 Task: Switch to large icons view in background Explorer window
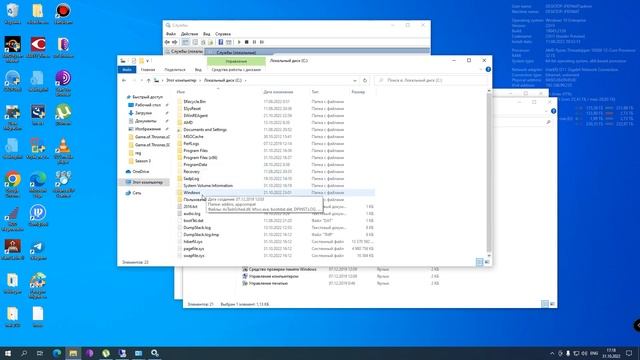(x=552, y=304)
